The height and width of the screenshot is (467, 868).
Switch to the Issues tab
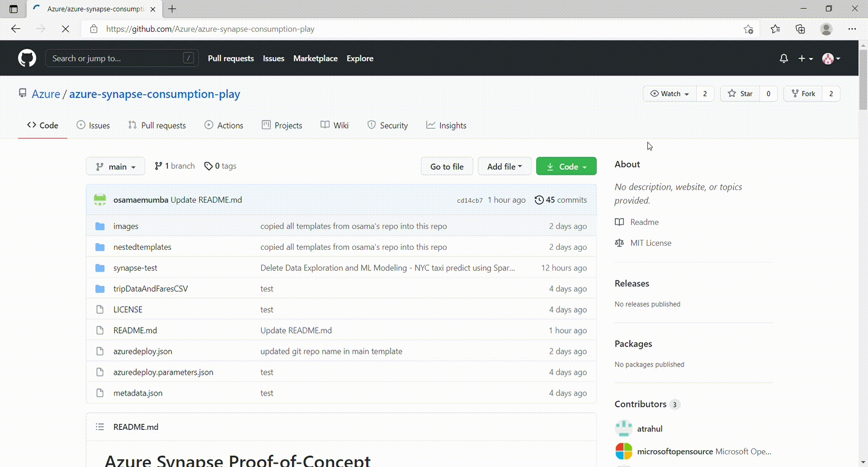pos(93,125)
